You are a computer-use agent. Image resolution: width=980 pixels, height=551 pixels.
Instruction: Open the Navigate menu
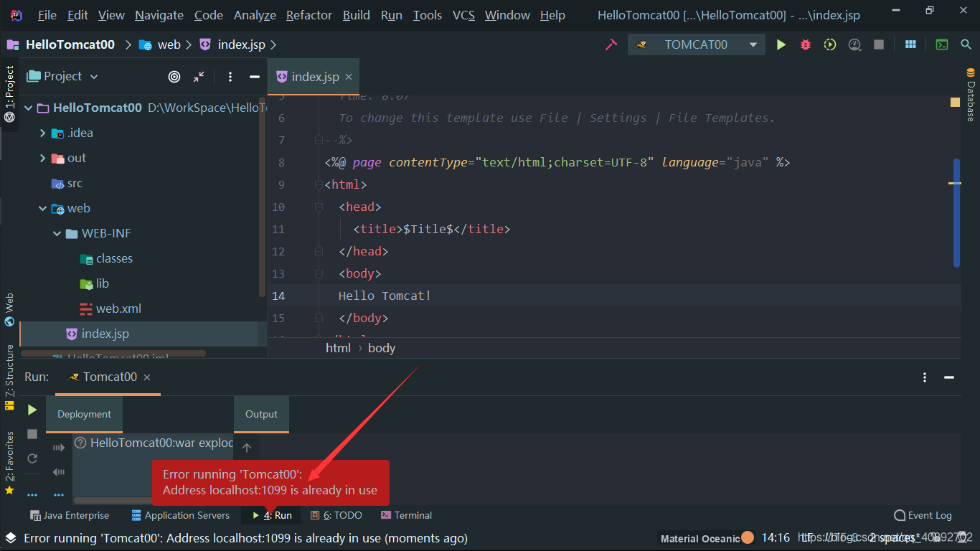pos(159,15)
